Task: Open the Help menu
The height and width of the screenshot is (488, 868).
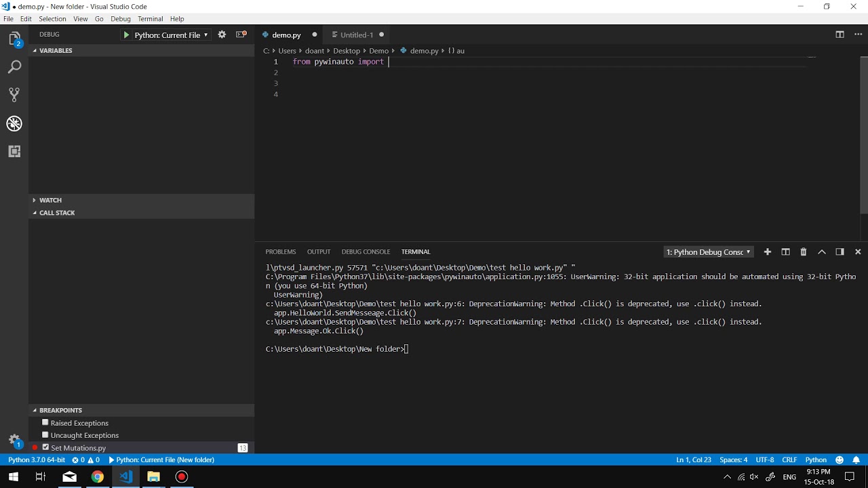Action: [x=177, y=19]
